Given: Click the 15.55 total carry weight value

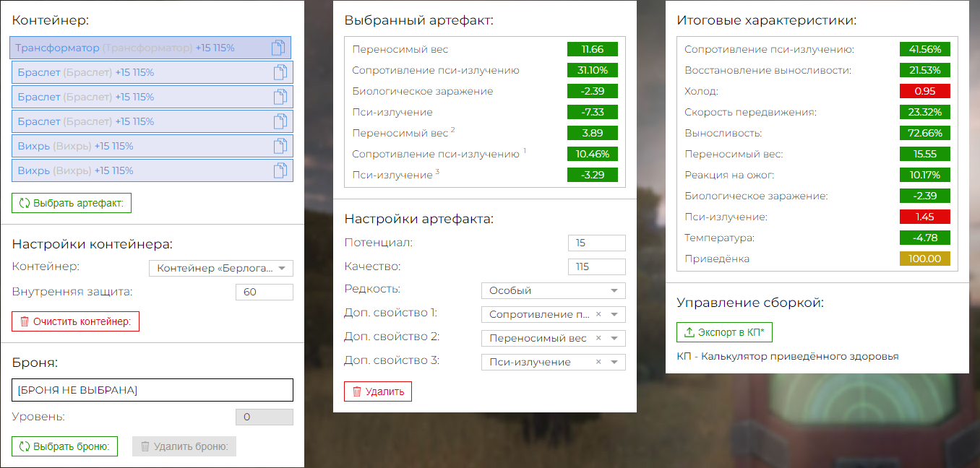Looking at the screenshot, I should [925, 154].
